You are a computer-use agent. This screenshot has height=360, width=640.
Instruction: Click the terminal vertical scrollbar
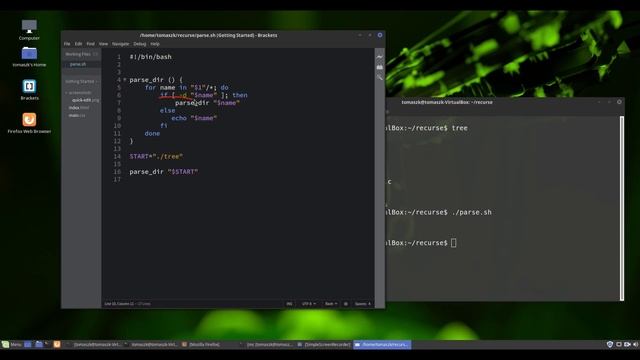(x=622, y=208)
